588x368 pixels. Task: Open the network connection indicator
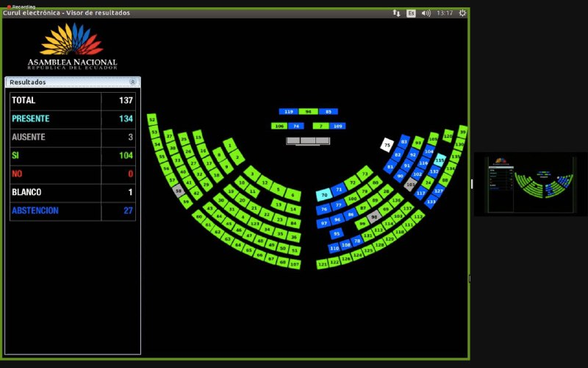point(396,13)
